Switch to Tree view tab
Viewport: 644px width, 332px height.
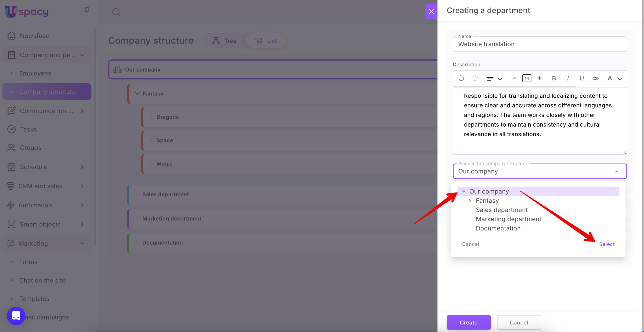(225, 41)
